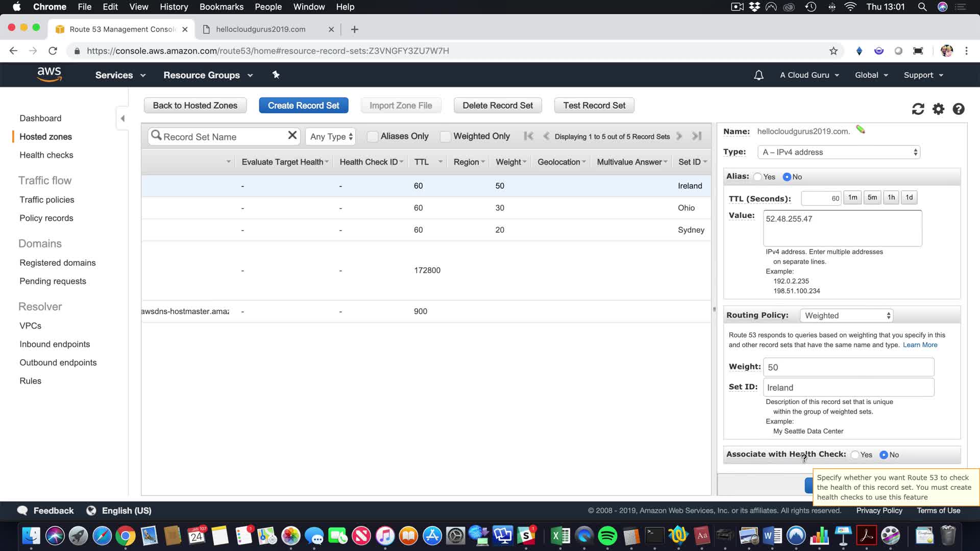Select Yes for Alias

(758, 177)
